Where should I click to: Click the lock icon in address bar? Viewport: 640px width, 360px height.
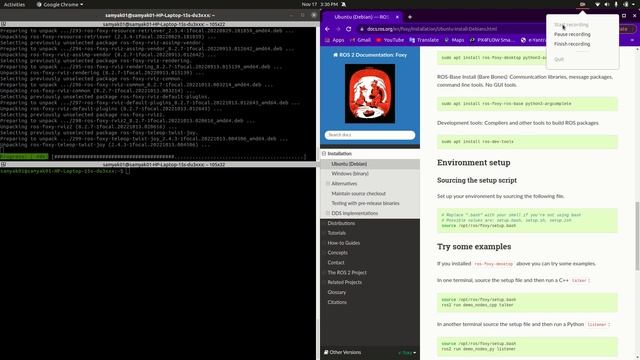362,29
